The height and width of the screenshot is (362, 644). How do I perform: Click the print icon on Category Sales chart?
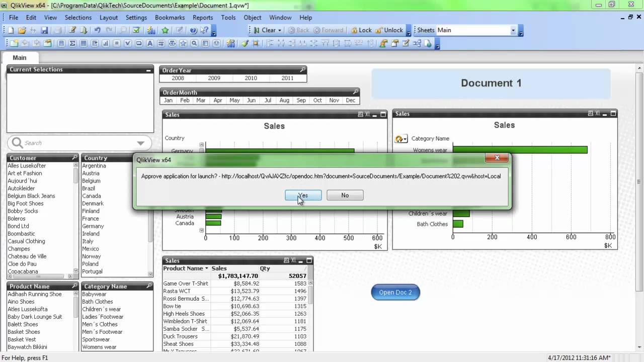[591, 114]
